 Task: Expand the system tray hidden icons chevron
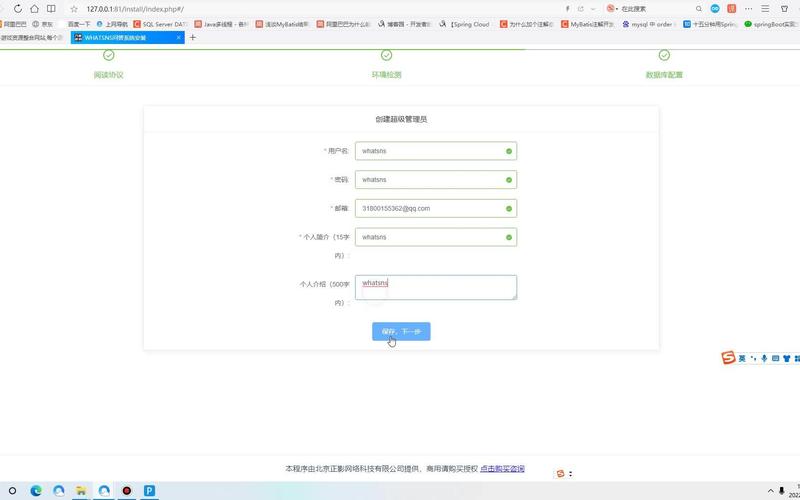(769, 491)
